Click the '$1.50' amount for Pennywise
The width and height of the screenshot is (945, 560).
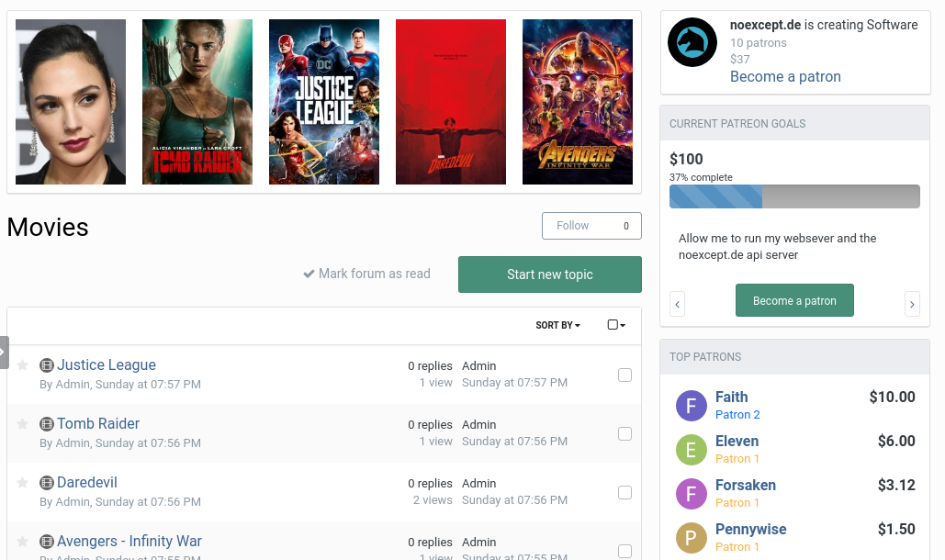tap(896, 530)
